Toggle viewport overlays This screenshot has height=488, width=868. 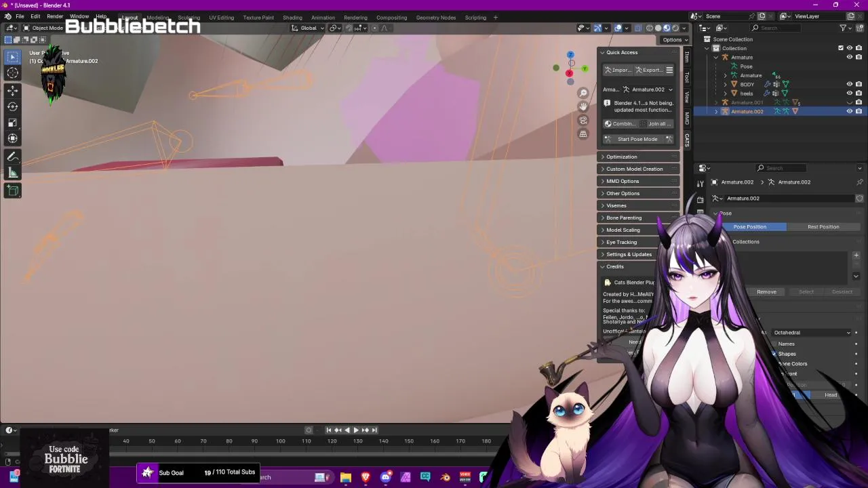point(618,28)
